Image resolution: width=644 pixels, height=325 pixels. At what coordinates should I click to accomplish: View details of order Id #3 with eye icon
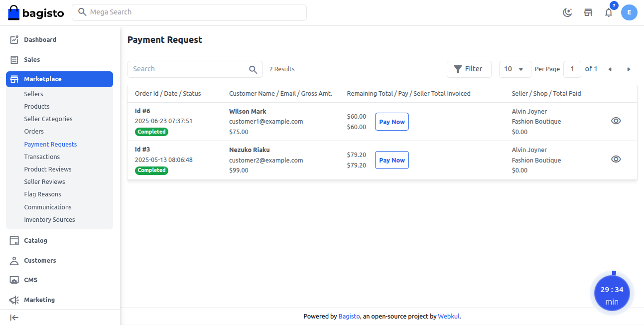point(616,159)
